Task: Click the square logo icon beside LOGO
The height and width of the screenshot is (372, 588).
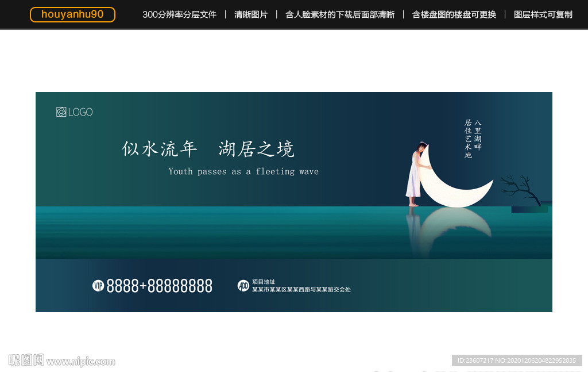Action: 61,112
